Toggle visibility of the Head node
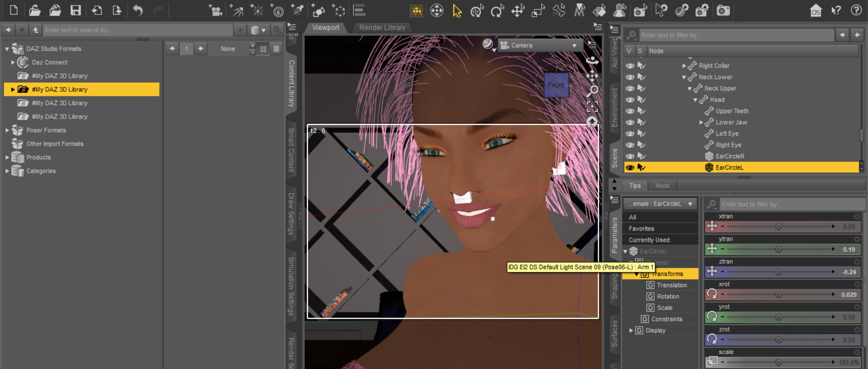This screenshot has width=868, height=369. pos(630,99)
